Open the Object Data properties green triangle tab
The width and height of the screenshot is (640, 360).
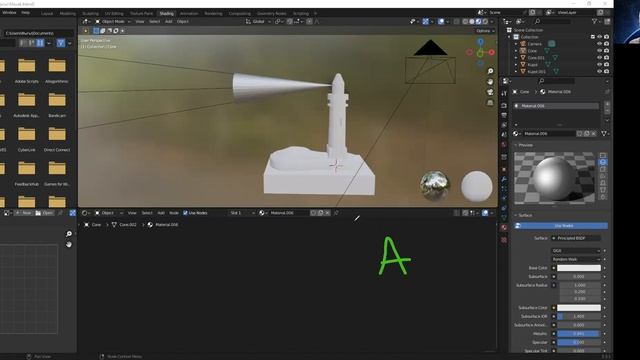coord(504,218)
